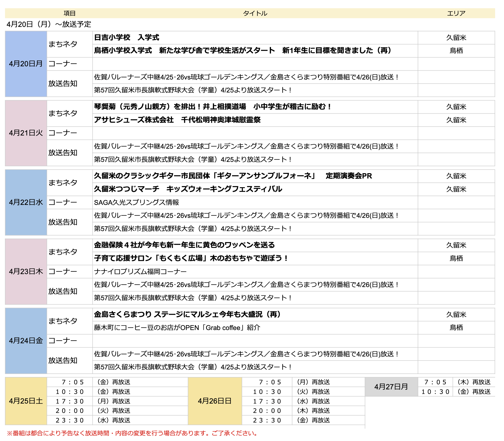Click the 井上相撲道場 title row
Viewport: 504px width, 441px height.
(x=255, y=107)
